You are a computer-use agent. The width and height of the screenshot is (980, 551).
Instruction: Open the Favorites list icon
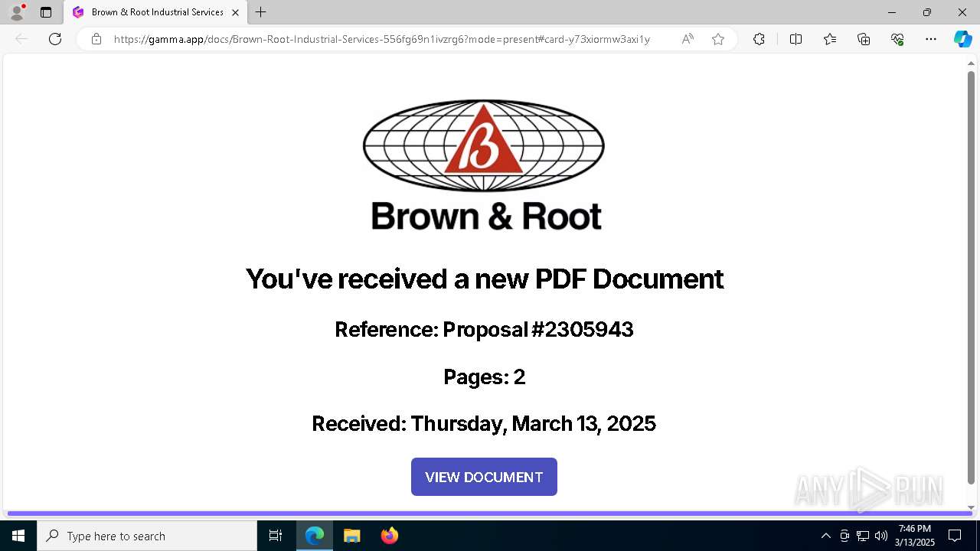[830, 39]
